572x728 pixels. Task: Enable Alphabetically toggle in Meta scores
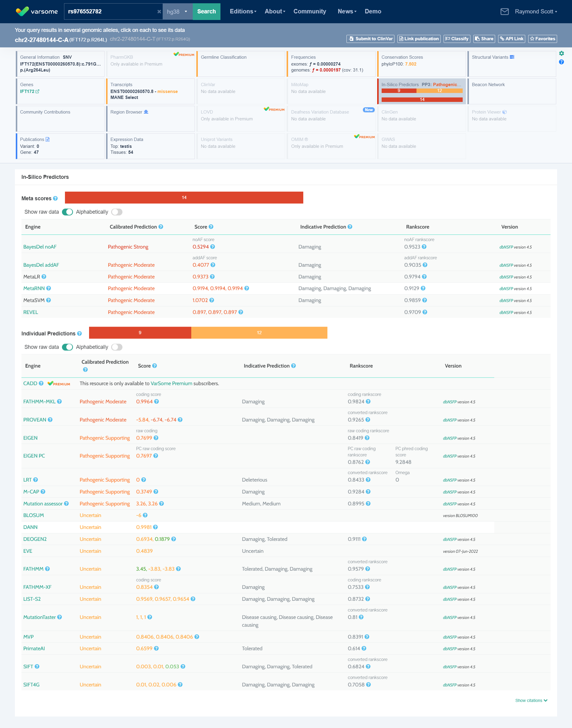(x=117, y=212)
